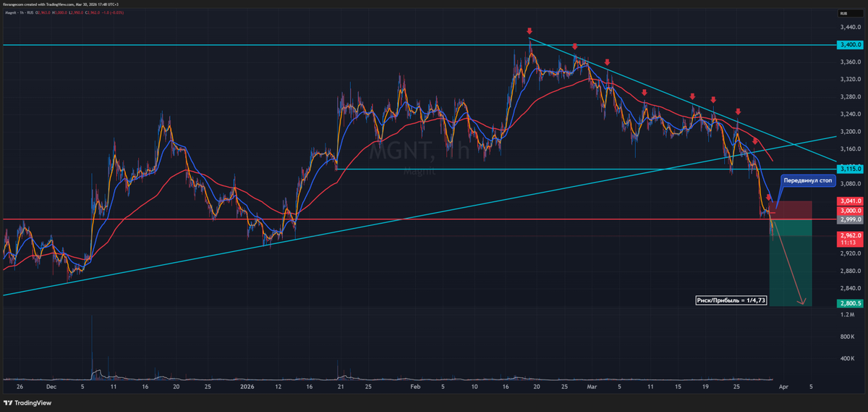The height and width of the screenshot is (412, 868).
Task: Click the red 3,041.0 stop price tag
Action: (848, 201)
